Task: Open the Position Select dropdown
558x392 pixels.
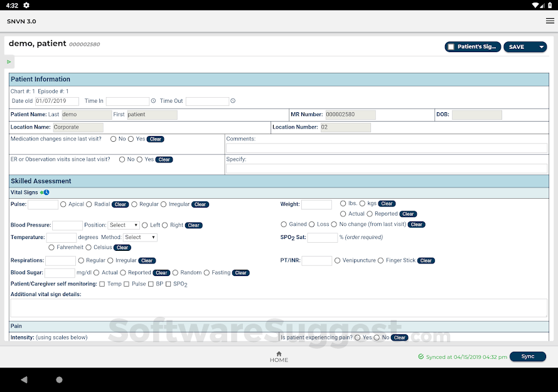Action: tap(123, 225)
